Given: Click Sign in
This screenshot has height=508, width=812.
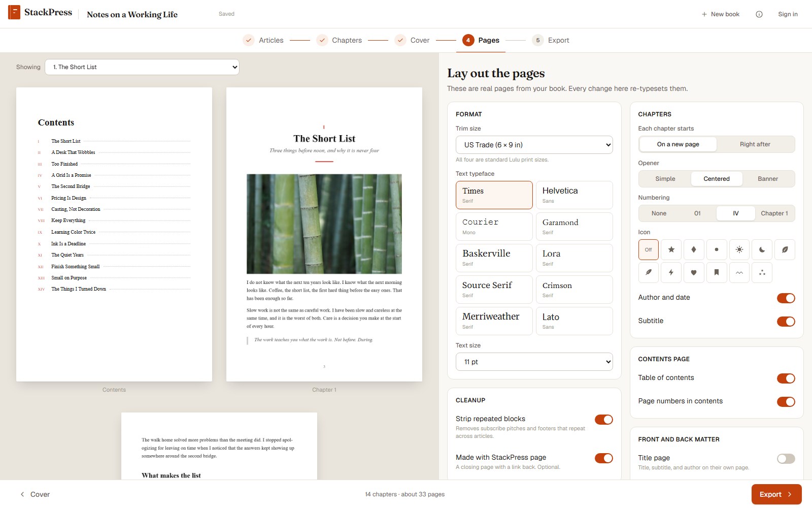Looking at the screenshot, I should pyautogui.click(x=788, y=14).
